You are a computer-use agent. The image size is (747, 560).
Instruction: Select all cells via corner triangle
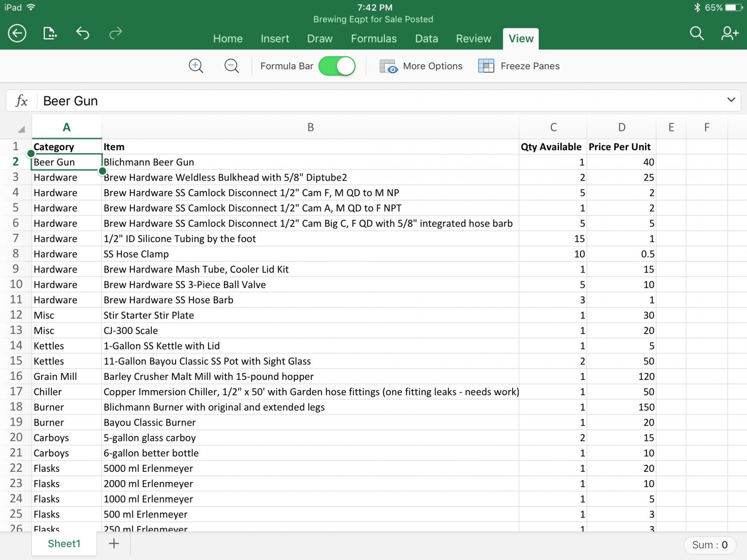point(21,129)
